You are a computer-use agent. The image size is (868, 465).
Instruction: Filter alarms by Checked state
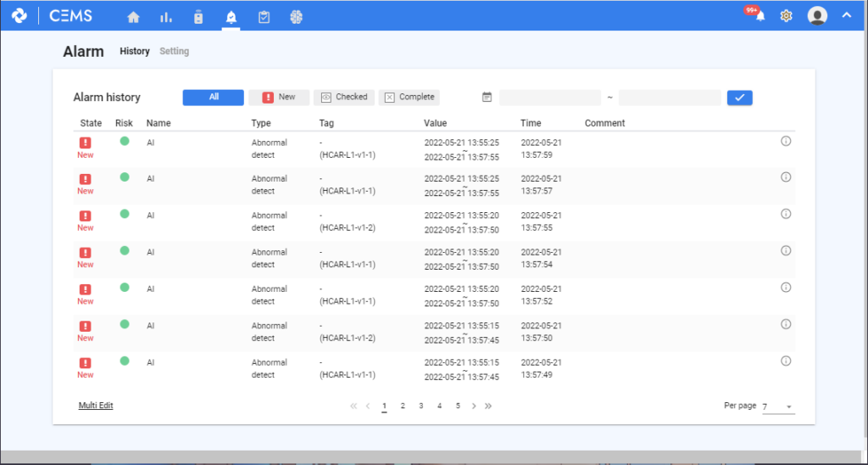(x=344, y=98)
